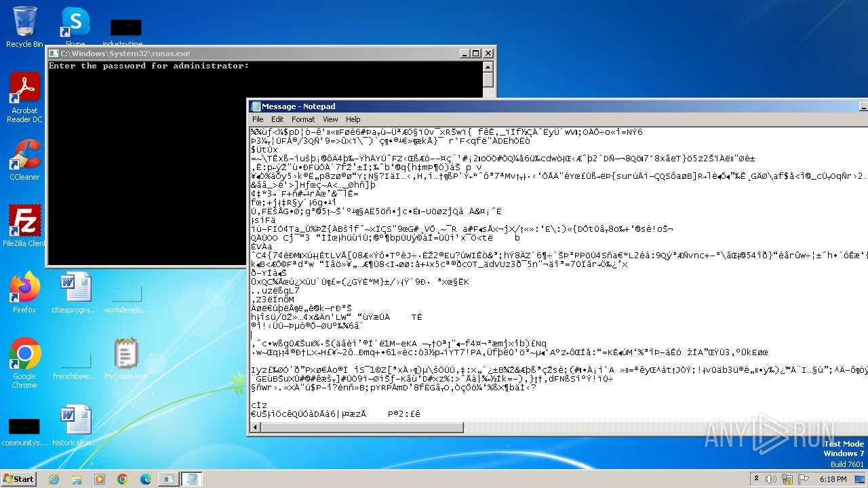Click inside the Notepad text area
Image resolution: width=868 pixels, height=488 pixels.
pos(559,274)
